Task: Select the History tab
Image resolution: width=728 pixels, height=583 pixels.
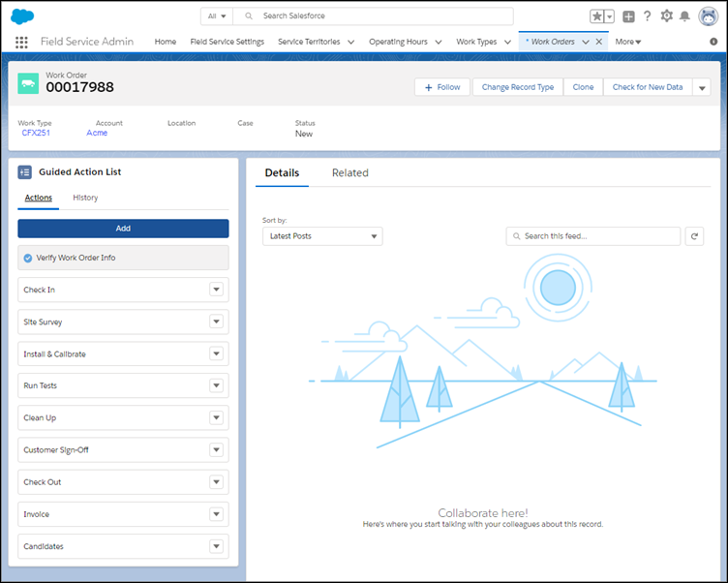Action: pos(85,198)
